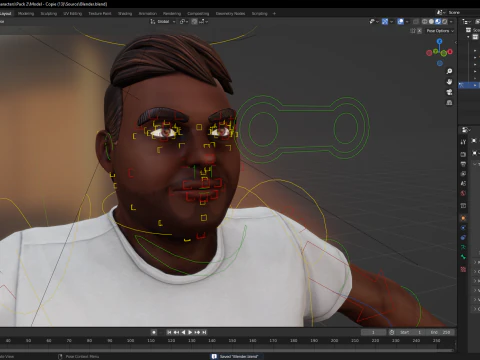
Task: Toggle X-axis mirror pose icon
Action: (x=419, y=31)
